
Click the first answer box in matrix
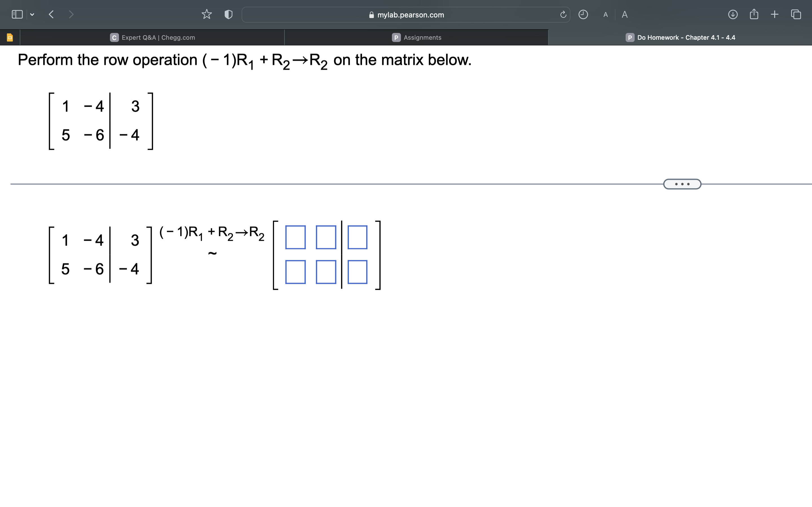(x=295, y=237)
